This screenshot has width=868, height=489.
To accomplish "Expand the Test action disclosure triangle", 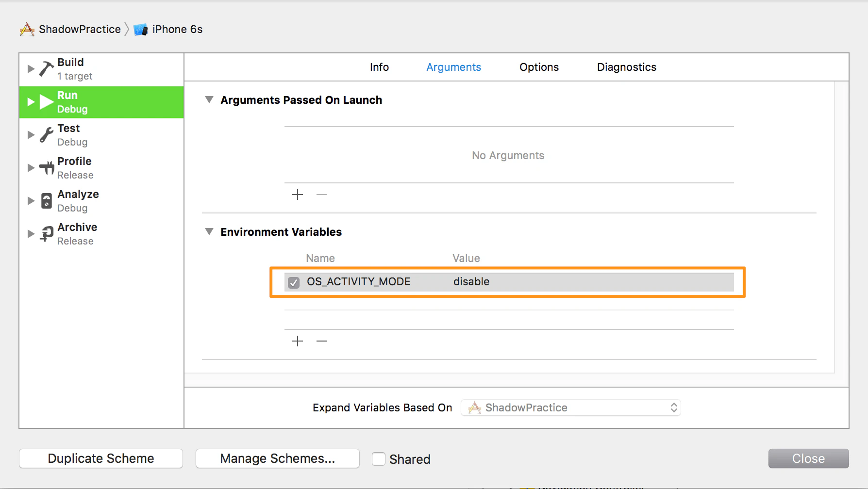I will [x=31, y=135].
